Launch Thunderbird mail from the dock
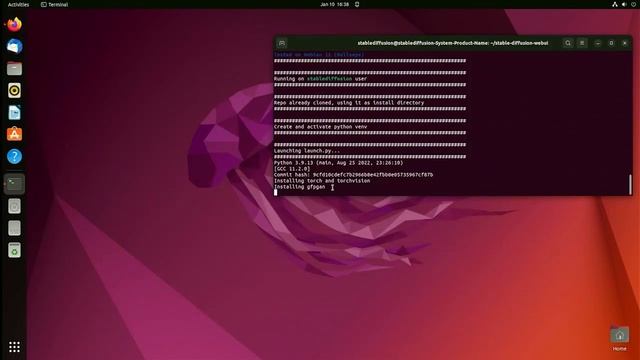Image resolution: width=640 pixels, height=360 pixels. (14, 47)
